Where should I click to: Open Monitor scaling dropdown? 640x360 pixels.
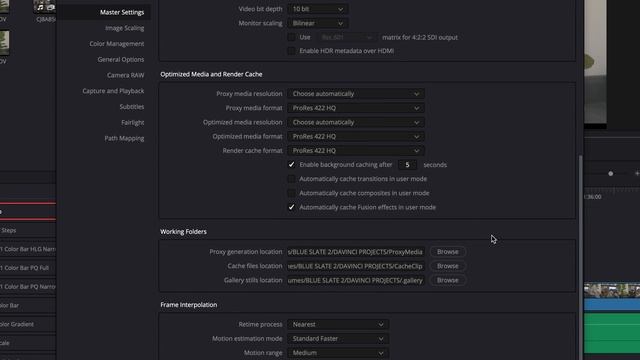pyautogui.click(x=318, y=23)
